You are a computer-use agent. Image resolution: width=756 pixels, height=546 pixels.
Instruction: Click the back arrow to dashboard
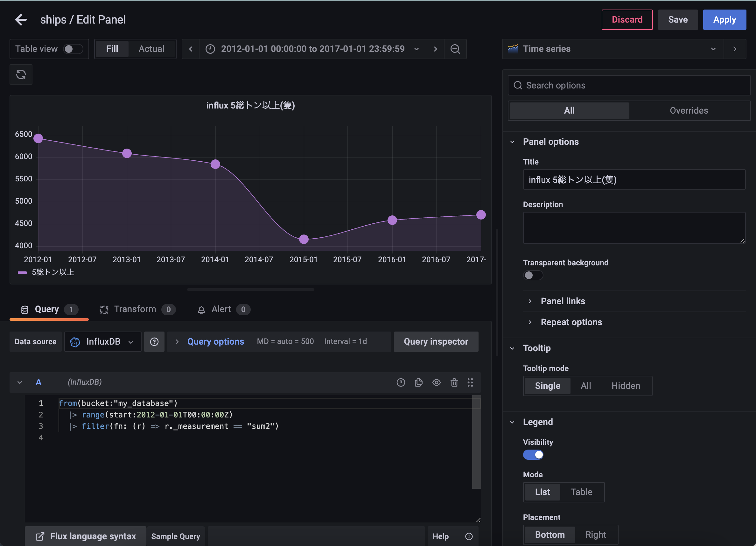(21, 20)
